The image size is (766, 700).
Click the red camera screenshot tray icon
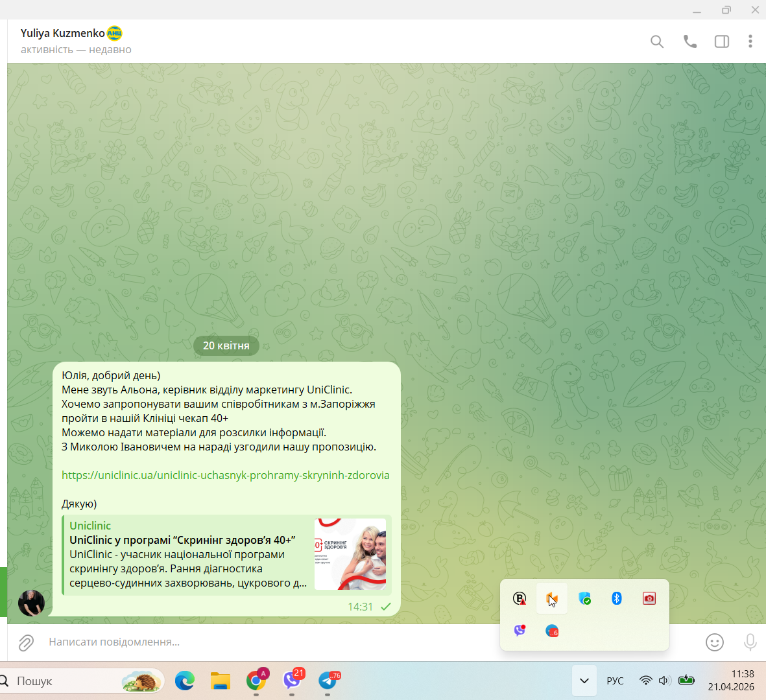pyautogui.click(x=649, y=598)
